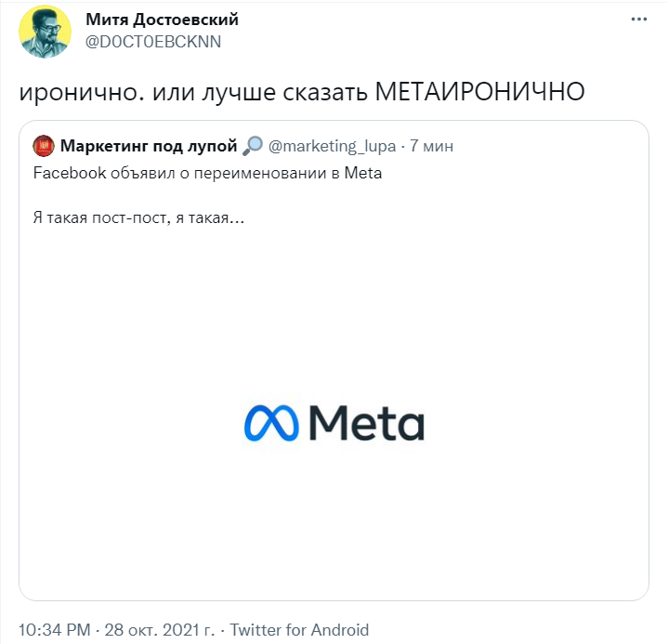This screenshot has width=668, height=644.
Task: Click the '28 окт. 2021 г.' date
Action: 164,630
